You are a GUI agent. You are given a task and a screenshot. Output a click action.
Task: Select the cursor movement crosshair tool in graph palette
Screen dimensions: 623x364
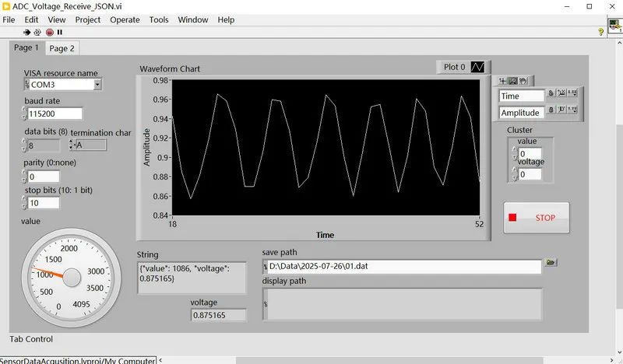[x=502, y=81]
